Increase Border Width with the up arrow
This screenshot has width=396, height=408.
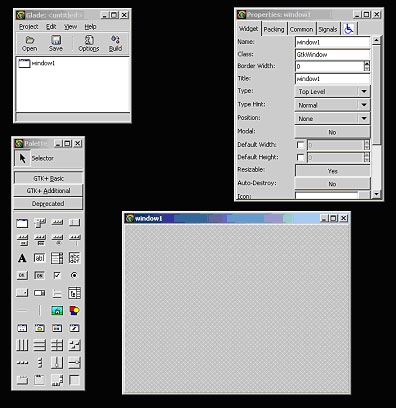click(367, 64)
